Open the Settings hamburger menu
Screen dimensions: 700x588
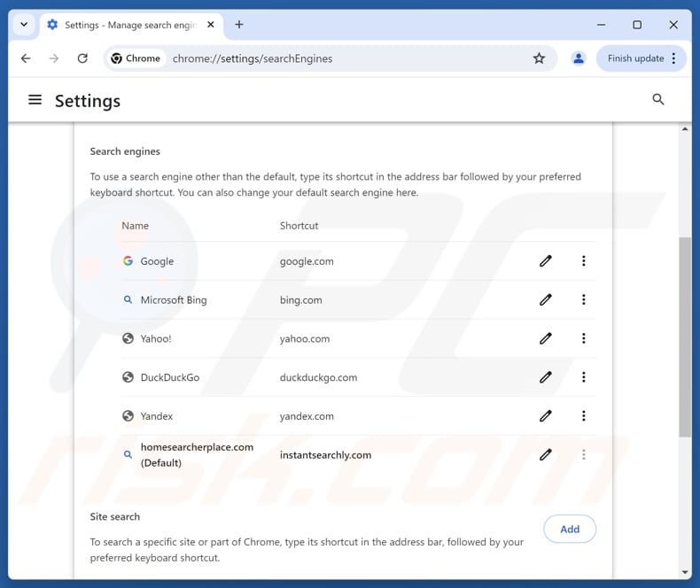pos(35,100)
